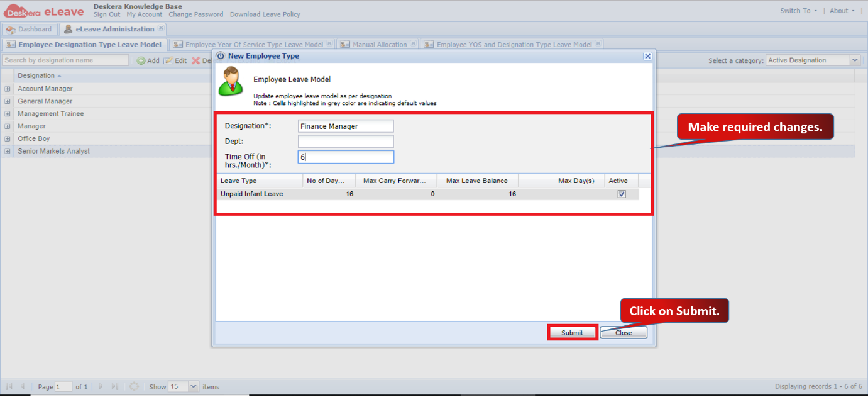This screenshot has height=397, width=868.
Task: Click the Change Password link
Action: tap(196, 14)
